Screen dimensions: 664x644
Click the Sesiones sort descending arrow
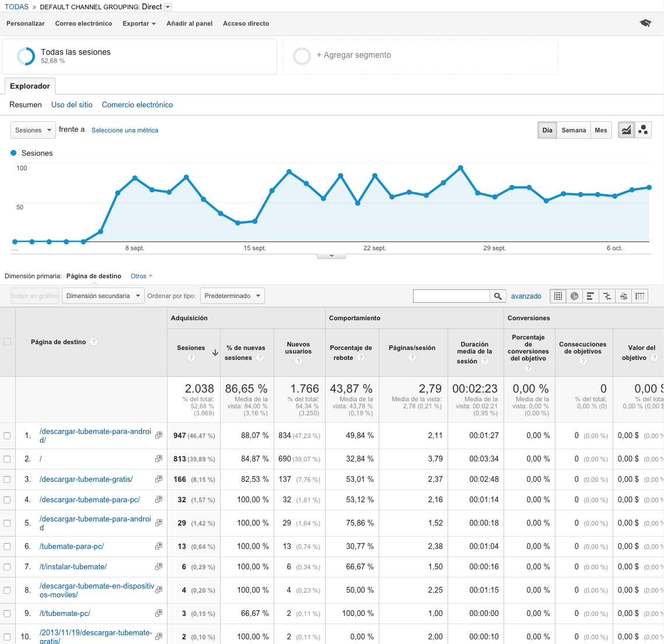pyautogui.click(x=215, y=353)
